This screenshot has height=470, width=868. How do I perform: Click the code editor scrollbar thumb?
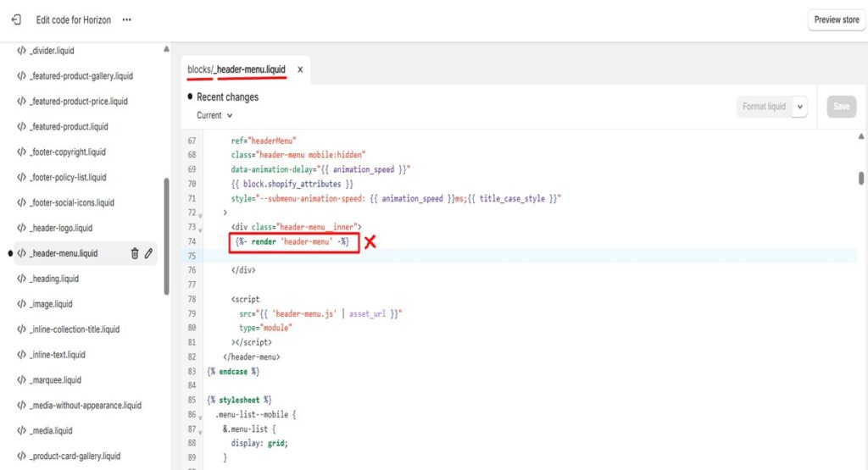861,178
